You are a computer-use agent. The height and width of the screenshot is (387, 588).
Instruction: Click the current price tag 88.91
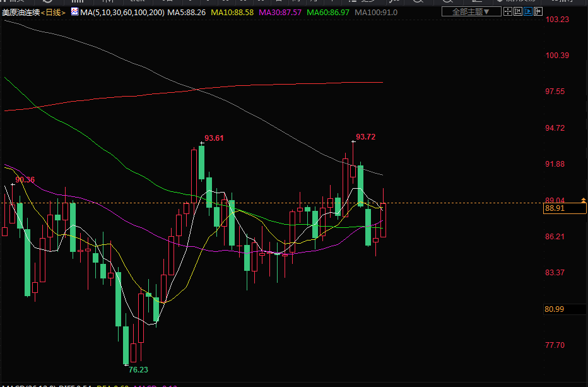pyautogui.click(x=555, y=208)
